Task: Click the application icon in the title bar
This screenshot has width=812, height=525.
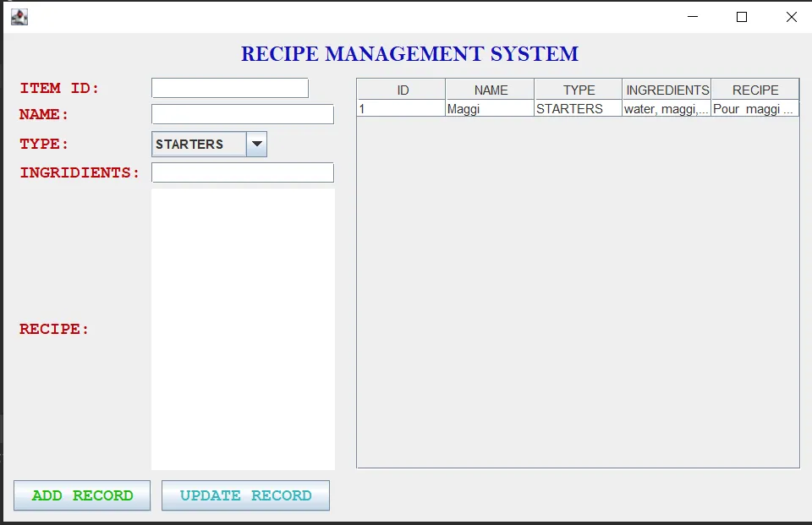Action: pyautogui.click(x=19, y=17)
